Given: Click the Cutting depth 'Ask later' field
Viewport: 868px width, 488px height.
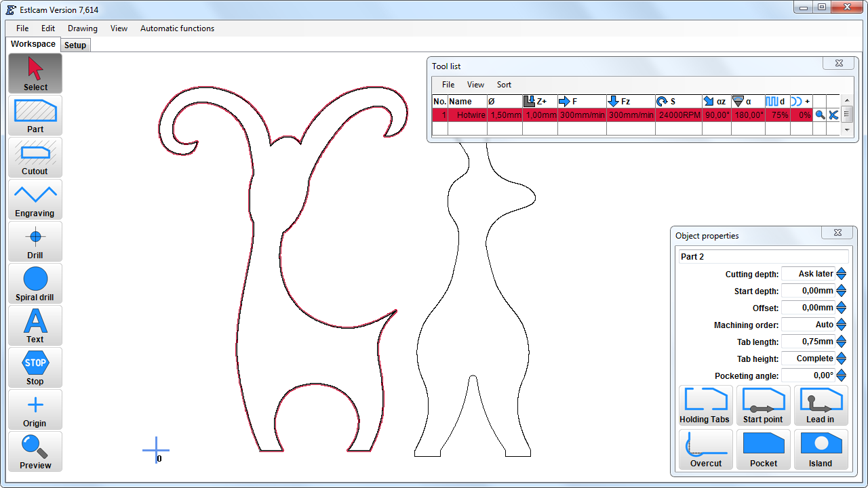Looking at the screenshot, I should (x=808, y=274).
